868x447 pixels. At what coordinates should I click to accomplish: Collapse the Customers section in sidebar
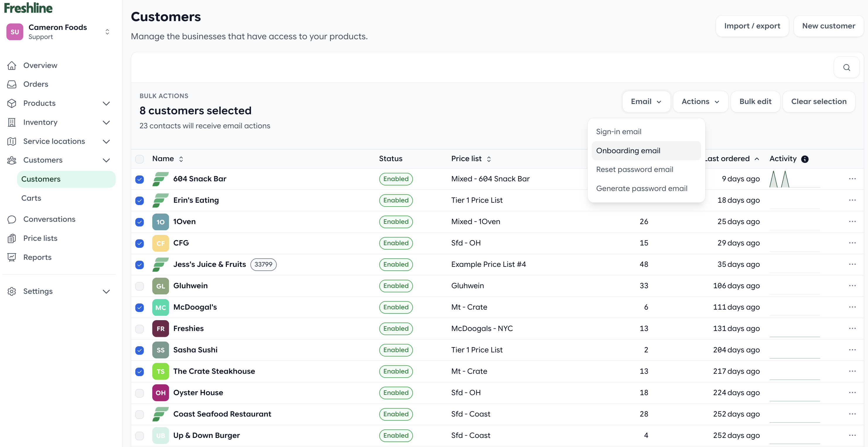106,160
